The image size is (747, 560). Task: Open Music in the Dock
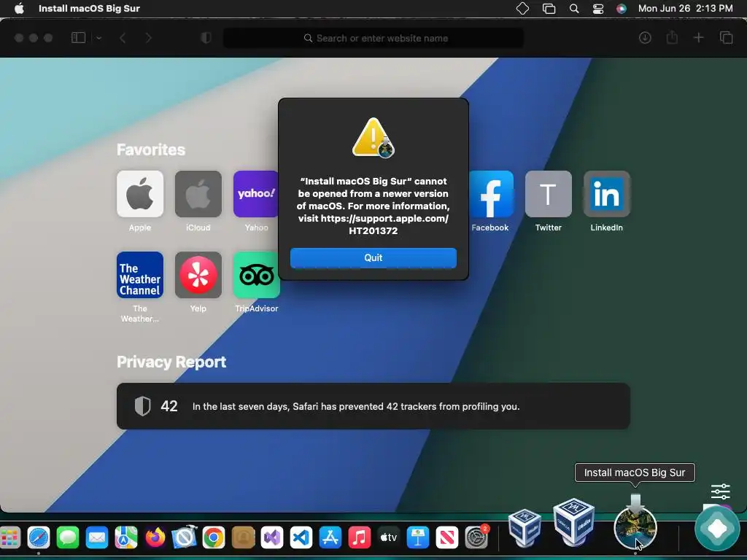click(x=359, y=538)
